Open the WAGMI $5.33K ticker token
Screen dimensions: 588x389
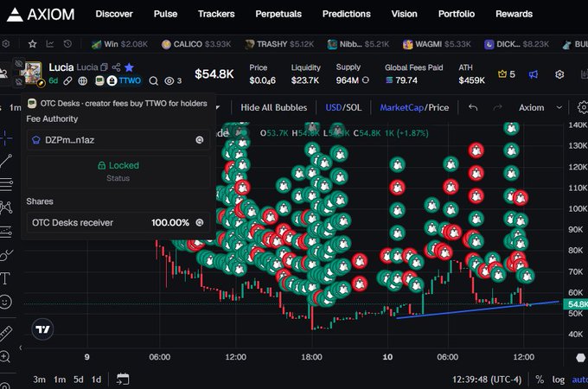pos(437,44)
